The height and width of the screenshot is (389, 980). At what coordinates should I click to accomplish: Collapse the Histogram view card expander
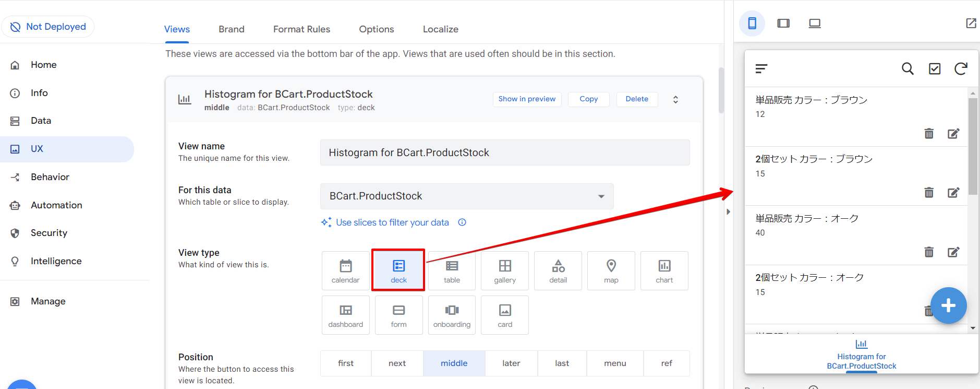click(675, 99)
